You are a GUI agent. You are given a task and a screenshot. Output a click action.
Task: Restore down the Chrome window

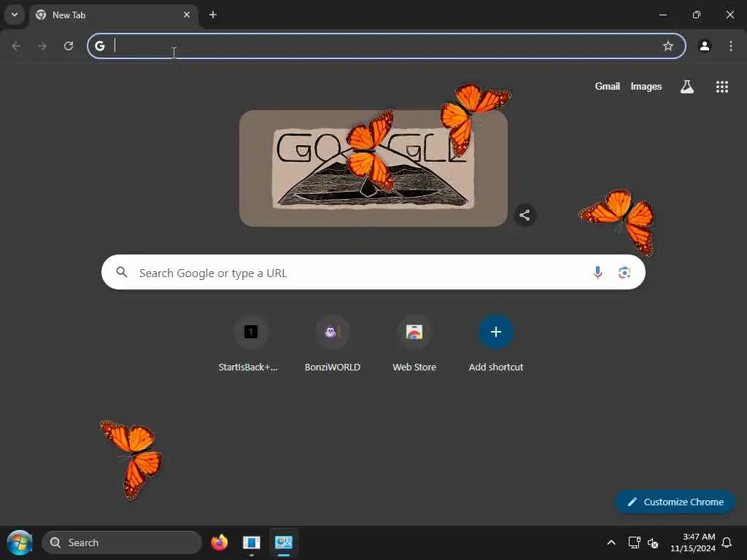pyautogui.click(x=696, y=15)
